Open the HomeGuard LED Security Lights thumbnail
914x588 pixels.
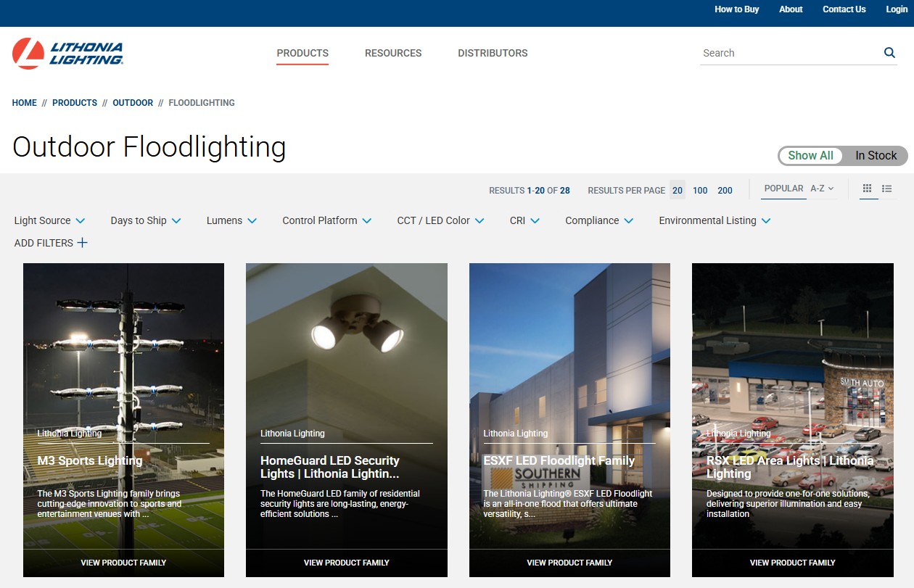(346, 348)
